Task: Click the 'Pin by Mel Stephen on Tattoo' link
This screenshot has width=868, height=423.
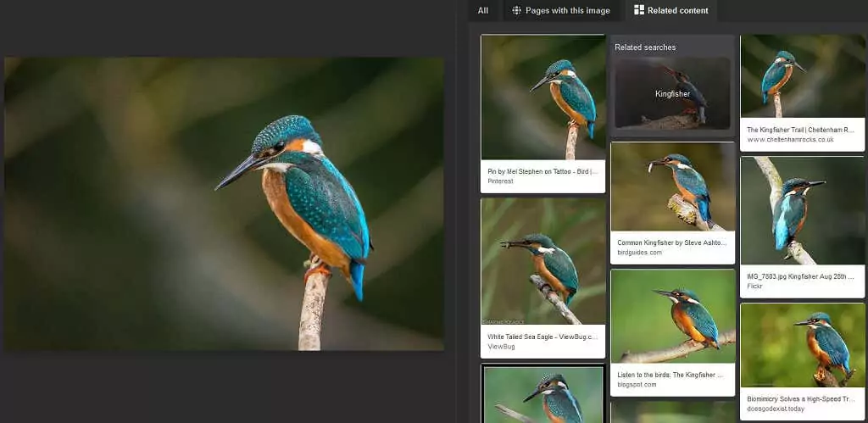Action: (x=542, y=171)
